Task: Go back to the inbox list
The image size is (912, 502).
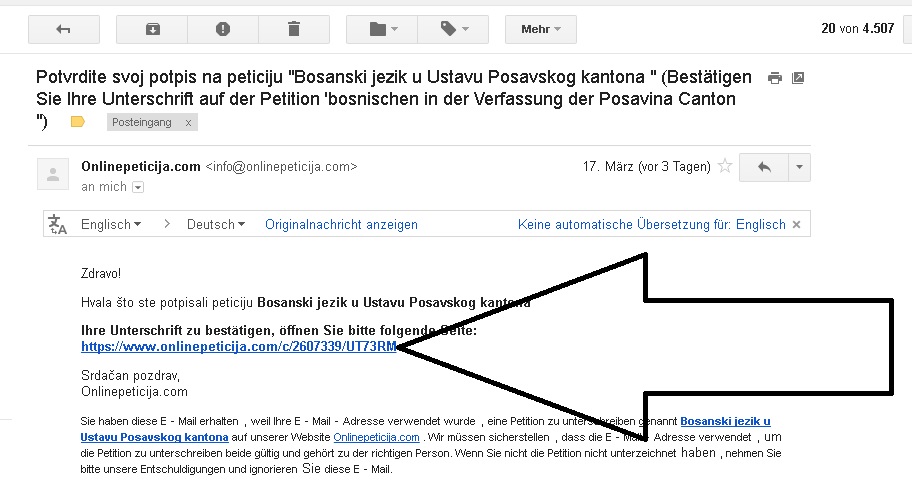Action: (x=63, y=29)
